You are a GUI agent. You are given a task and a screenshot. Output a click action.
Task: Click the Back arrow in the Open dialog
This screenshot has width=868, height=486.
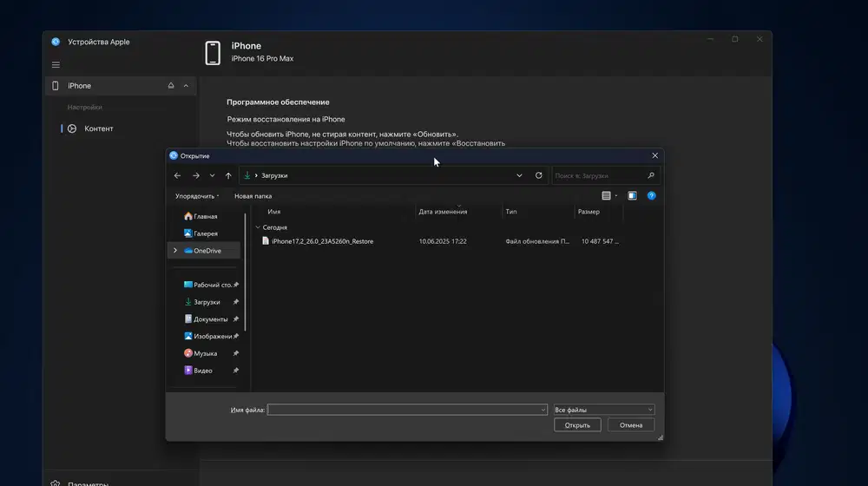(x=177, y=175)
